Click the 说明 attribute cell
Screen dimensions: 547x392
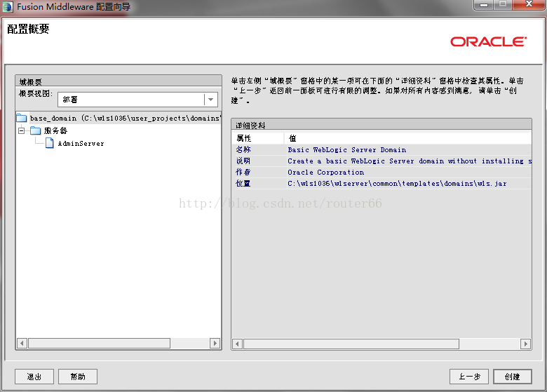coord(258,161)
